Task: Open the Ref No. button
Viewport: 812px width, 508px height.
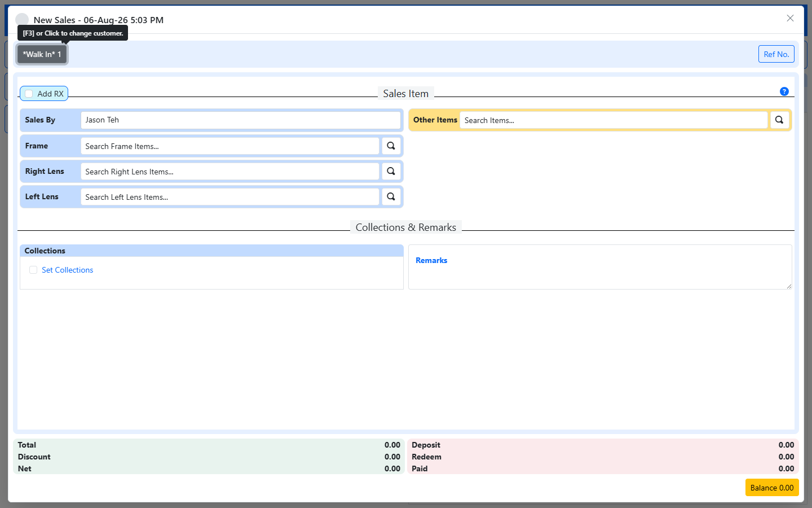Action: [776, 54]
